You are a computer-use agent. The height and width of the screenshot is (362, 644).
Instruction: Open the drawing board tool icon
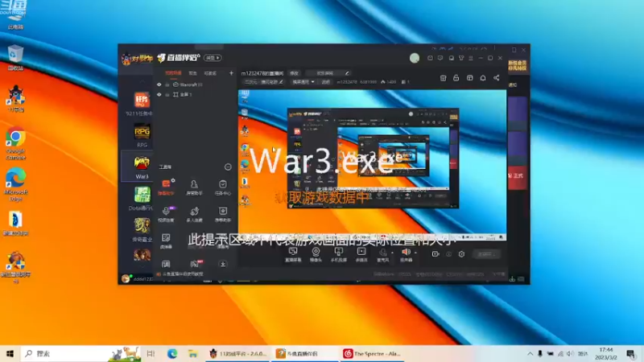pyautogui.click(x=166, y=241)
